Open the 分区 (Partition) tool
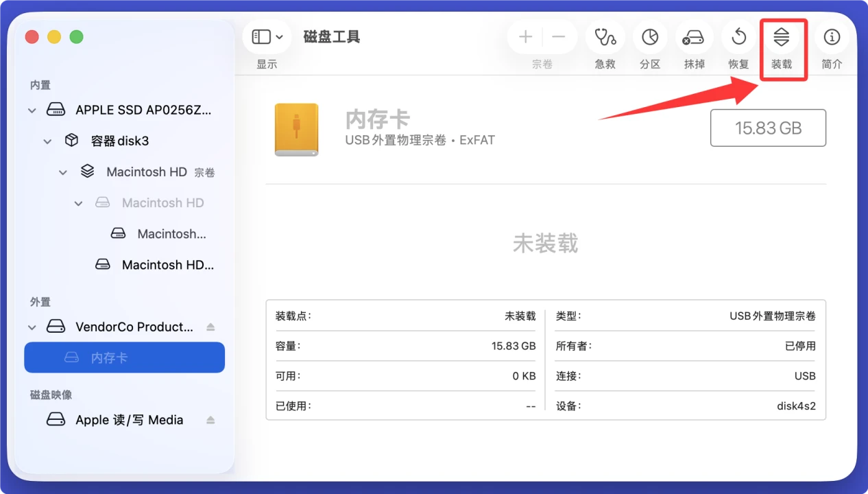 click(x=649, y=37)
